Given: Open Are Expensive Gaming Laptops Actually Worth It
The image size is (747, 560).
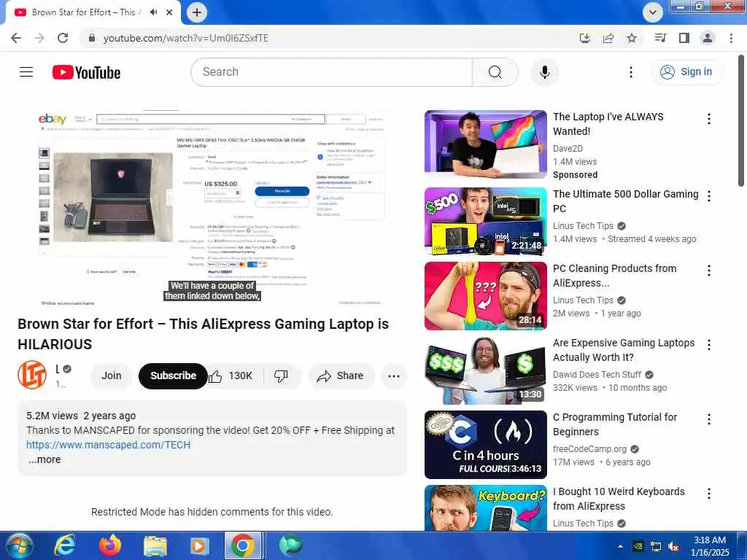Looking at the screenshot, I should [x=623, y=350].
